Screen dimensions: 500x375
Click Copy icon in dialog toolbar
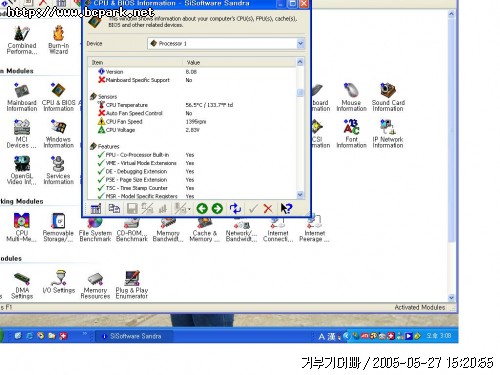click(x=114, y=209)
